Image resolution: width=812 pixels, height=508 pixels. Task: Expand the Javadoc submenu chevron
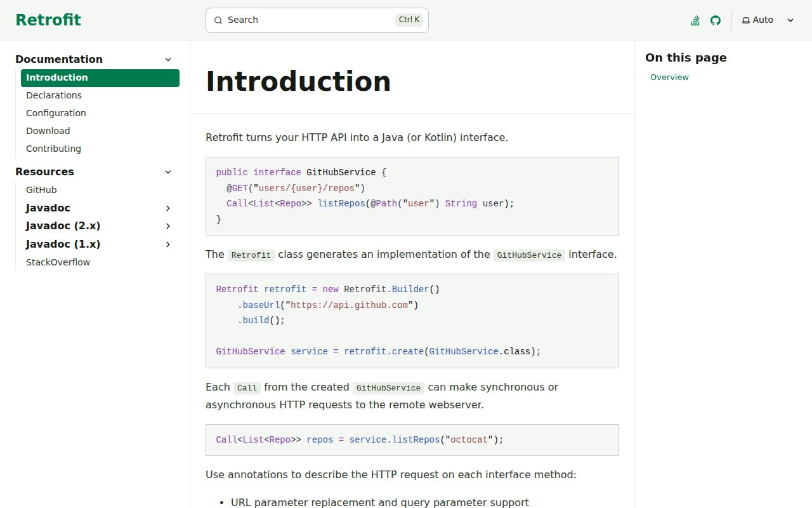(x=168, y=208)
